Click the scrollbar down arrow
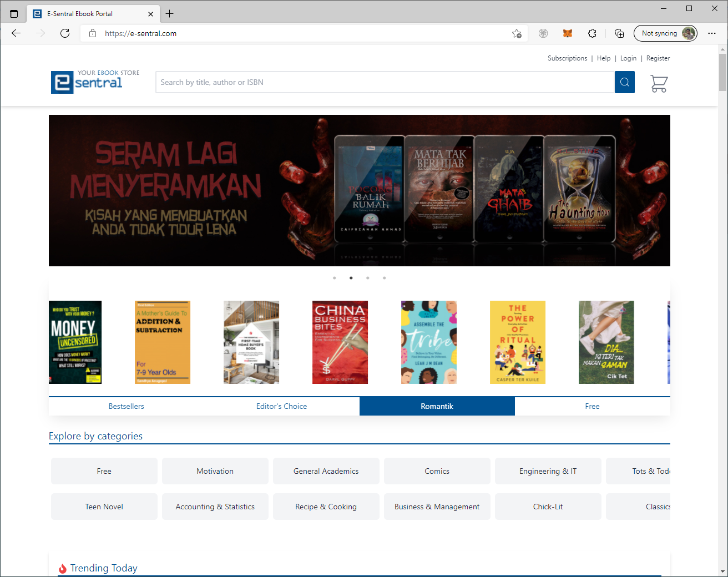 722,571
